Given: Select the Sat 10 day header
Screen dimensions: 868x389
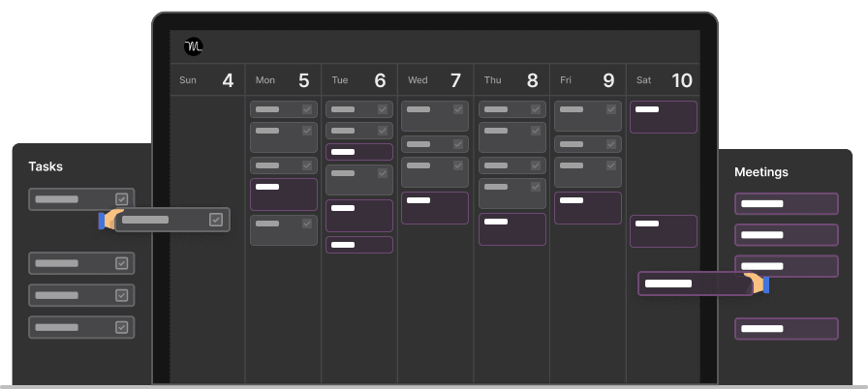Looking at the screenshot, I should click(x=664, y=80).
